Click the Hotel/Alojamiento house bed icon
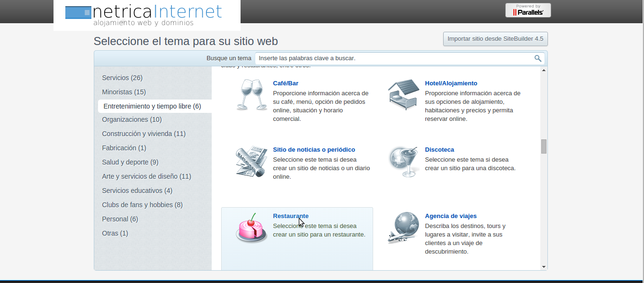644x283 pixels. [403, 94]
